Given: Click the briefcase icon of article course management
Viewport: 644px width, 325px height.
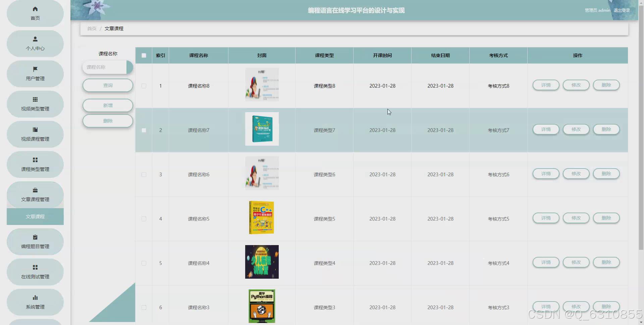Looking at the screenshot, I should pyautogui.click(x=35, y=190).
